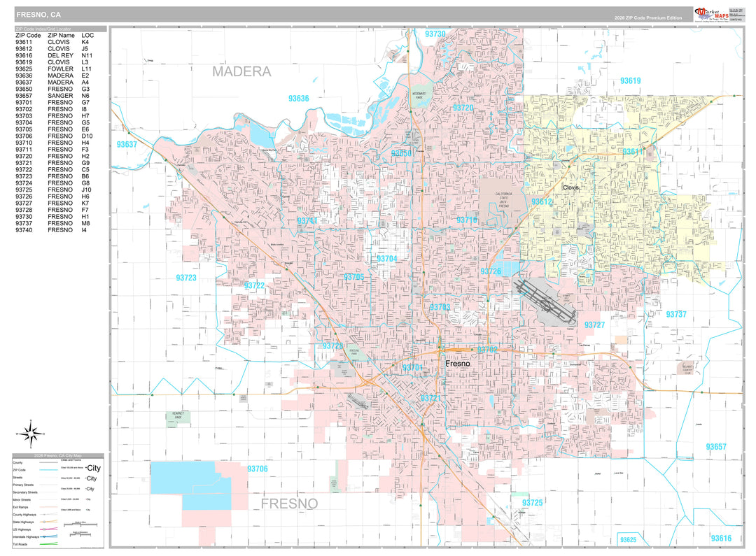
Task: Select the 93650 FRESNO G3 index row
Action: [x=53, y=89]
